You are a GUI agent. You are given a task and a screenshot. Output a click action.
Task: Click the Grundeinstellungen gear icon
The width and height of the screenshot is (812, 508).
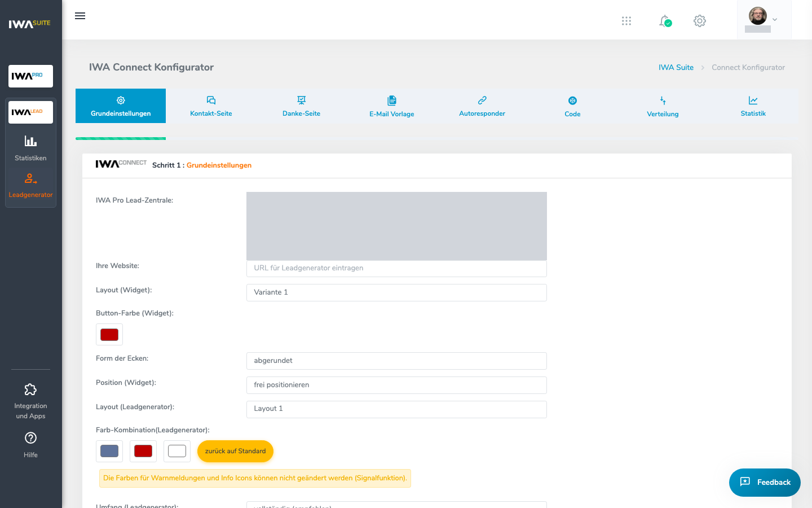[121, 100]
